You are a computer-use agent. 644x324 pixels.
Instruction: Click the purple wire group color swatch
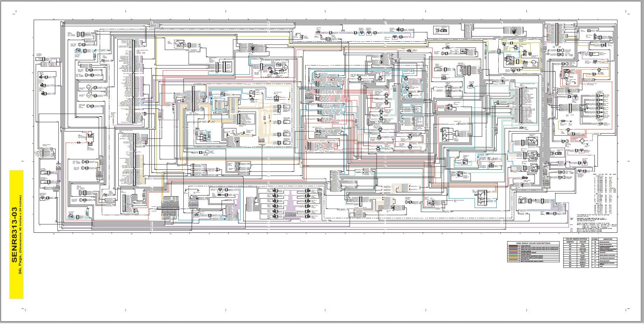coord(513,253)
